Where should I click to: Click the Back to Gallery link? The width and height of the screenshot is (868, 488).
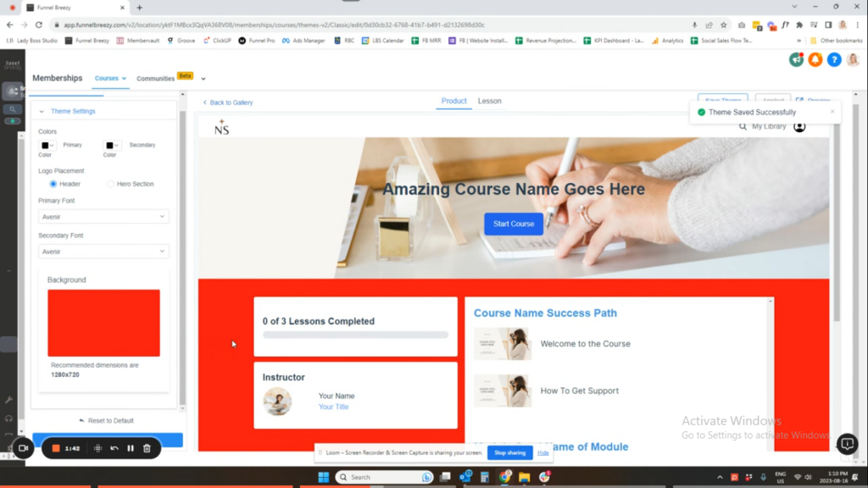point(227,103)
